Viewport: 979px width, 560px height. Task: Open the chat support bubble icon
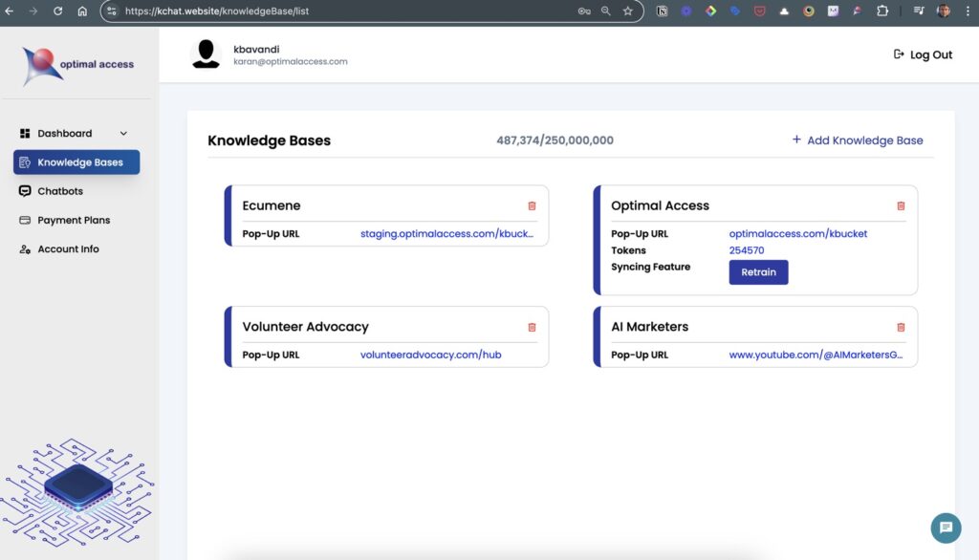946,528
